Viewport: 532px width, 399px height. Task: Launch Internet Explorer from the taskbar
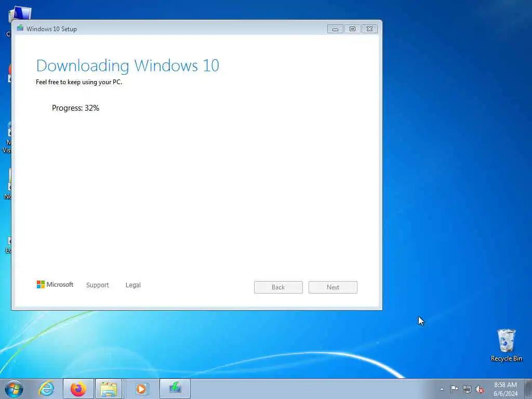click(x=46, y=389)
